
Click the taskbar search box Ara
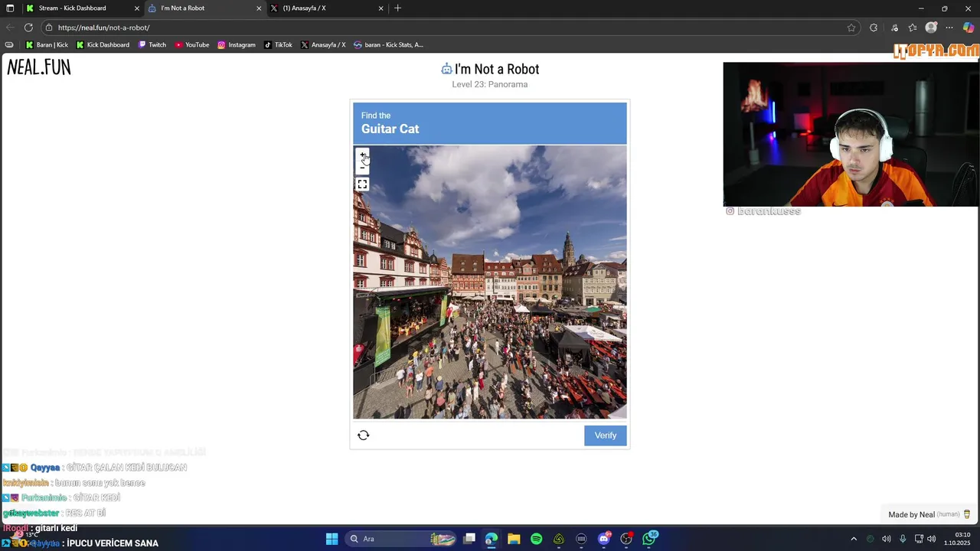[x=402, y=539]
